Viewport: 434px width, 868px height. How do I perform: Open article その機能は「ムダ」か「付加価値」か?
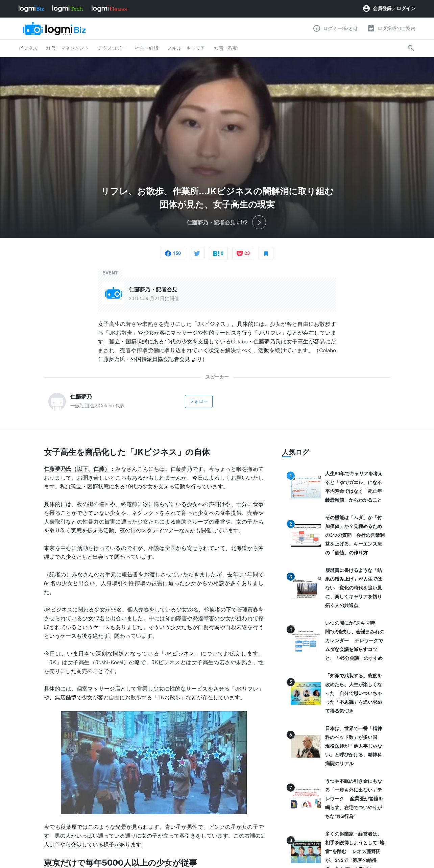pyautogui.click(x=355, y=535)
